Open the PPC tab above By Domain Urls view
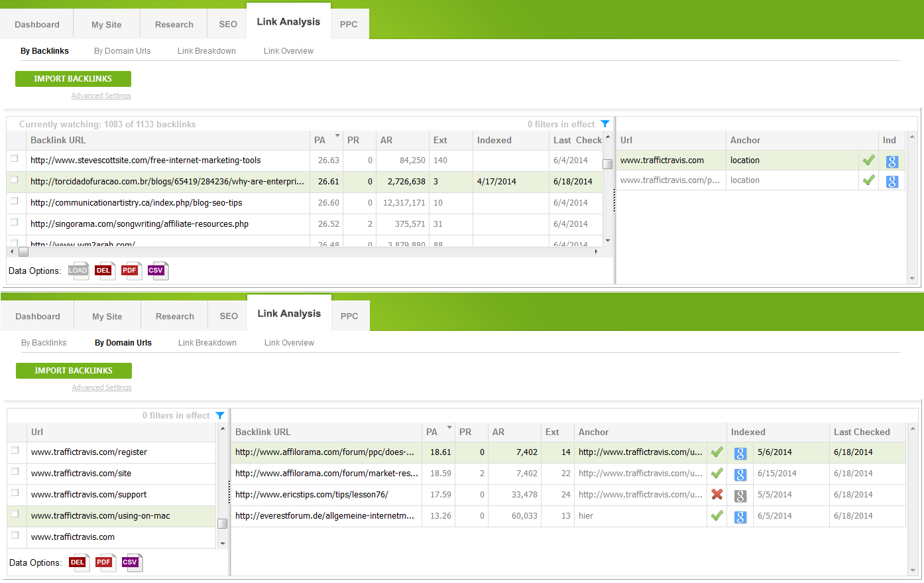Image resolution: width=924 pixels, height=583 pixels. [x=349, y=316]
